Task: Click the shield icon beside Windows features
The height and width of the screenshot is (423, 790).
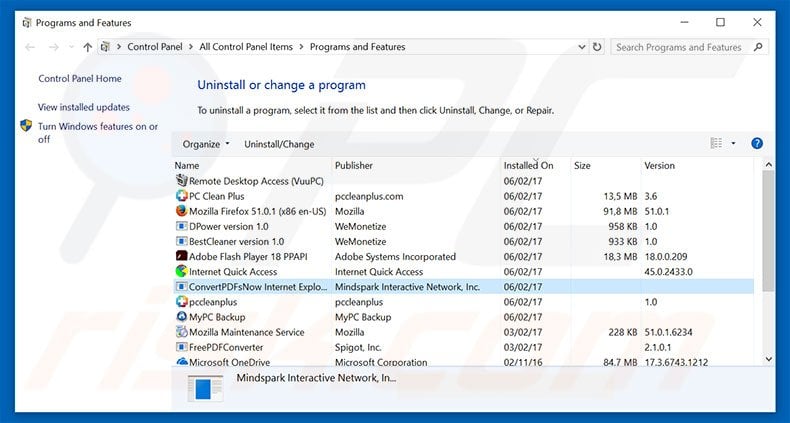Action: click(x=26, y=125)
